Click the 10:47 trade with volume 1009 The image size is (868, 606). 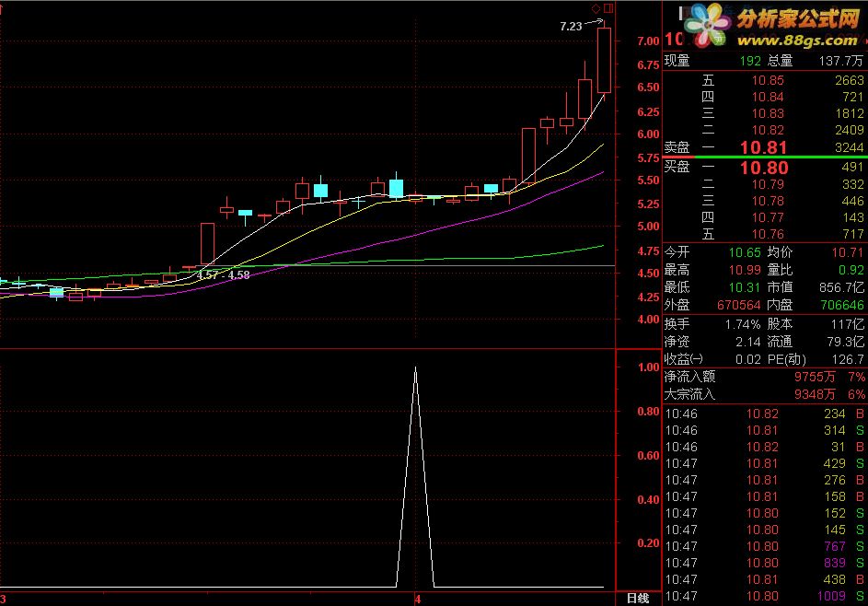coord(764,597)
